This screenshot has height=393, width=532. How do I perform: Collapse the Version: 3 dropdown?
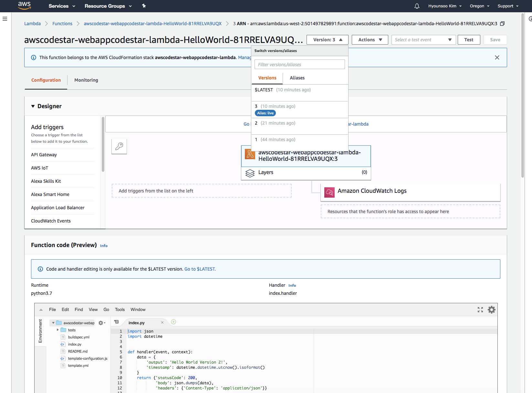327,40
